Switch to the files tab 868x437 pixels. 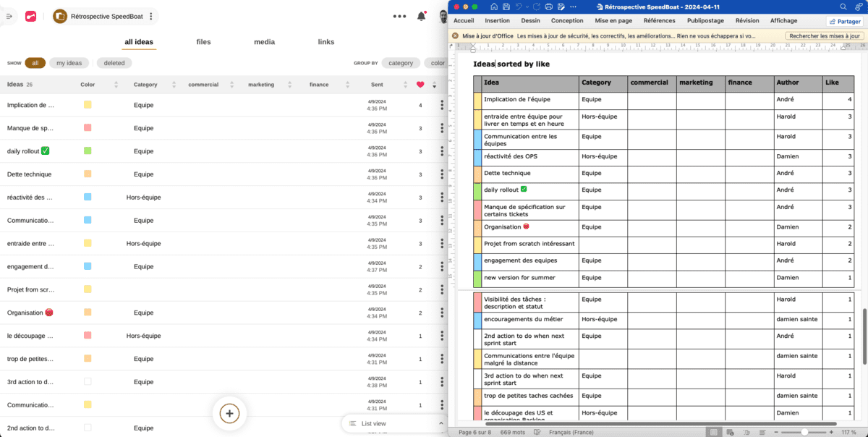click(x=203, y=42)
